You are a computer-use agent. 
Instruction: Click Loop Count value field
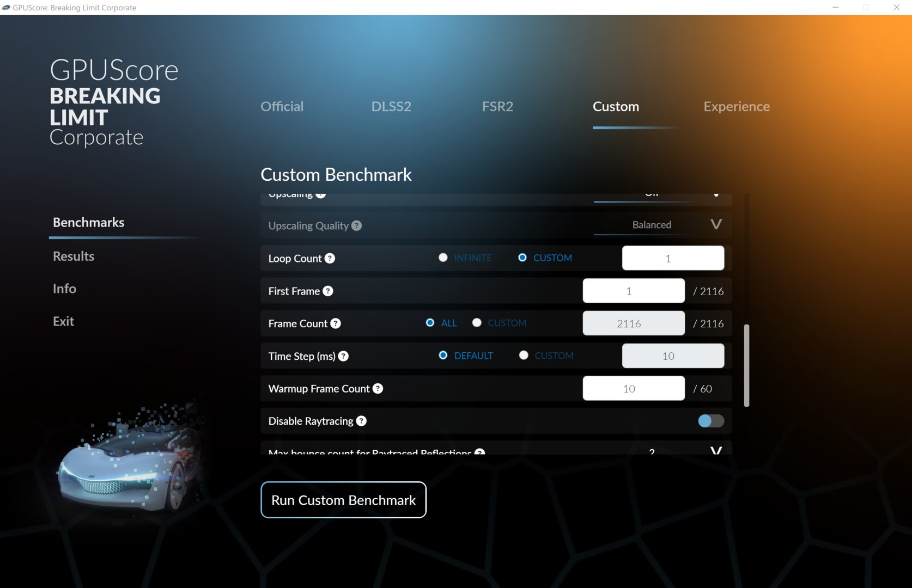click(x=673, y=258)
